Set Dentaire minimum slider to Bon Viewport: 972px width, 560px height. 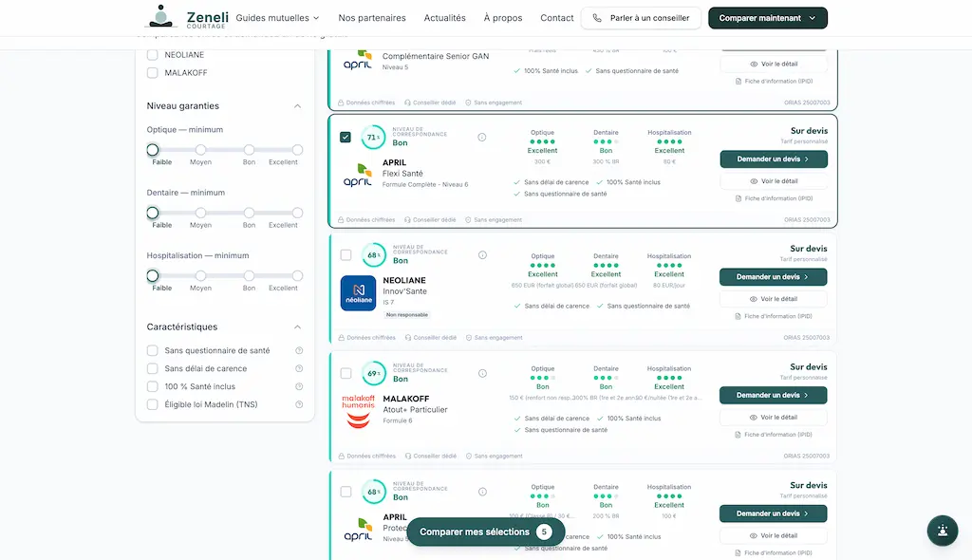click(x=249, y=213)
